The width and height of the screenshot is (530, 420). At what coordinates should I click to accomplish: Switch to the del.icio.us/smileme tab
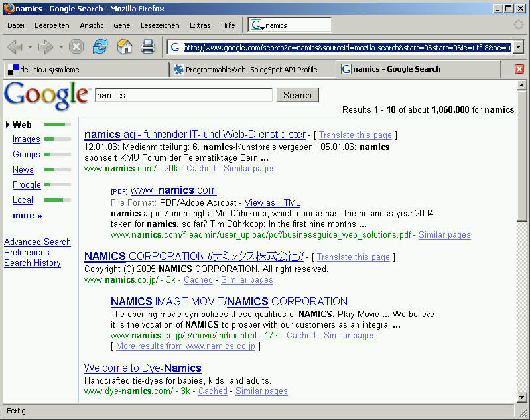click(x=85, y=69)
